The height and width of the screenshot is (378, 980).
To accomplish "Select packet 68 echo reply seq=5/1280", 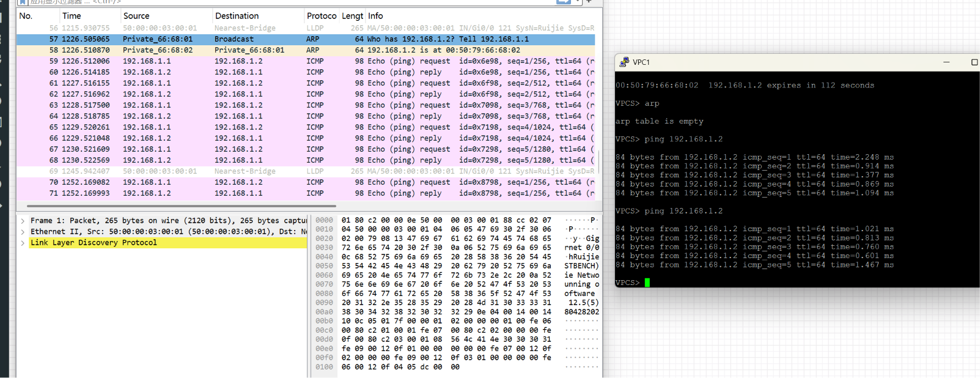I will click(306, 160).
